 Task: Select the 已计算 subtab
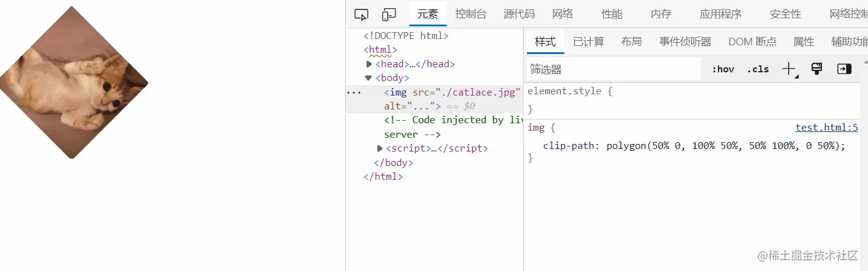589,41
